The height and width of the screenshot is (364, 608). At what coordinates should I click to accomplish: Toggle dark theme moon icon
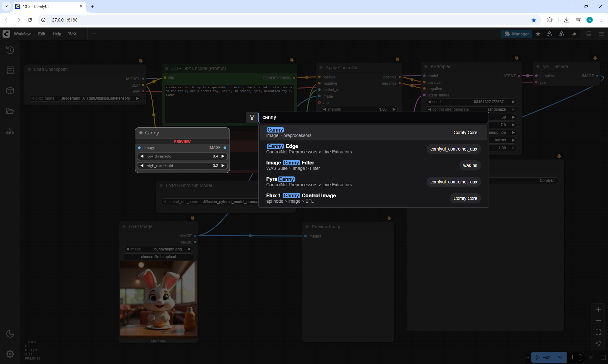10,334
